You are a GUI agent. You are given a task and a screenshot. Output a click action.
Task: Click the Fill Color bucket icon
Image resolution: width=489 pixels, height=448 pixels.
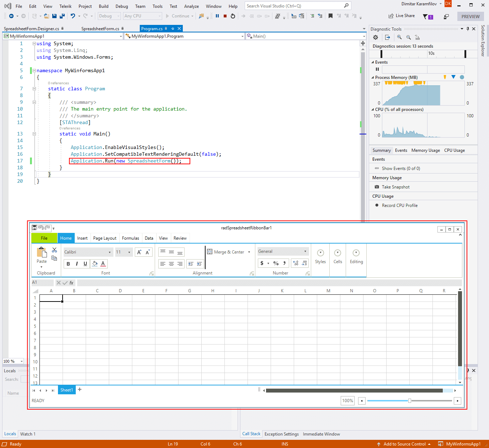click(95, 263)
